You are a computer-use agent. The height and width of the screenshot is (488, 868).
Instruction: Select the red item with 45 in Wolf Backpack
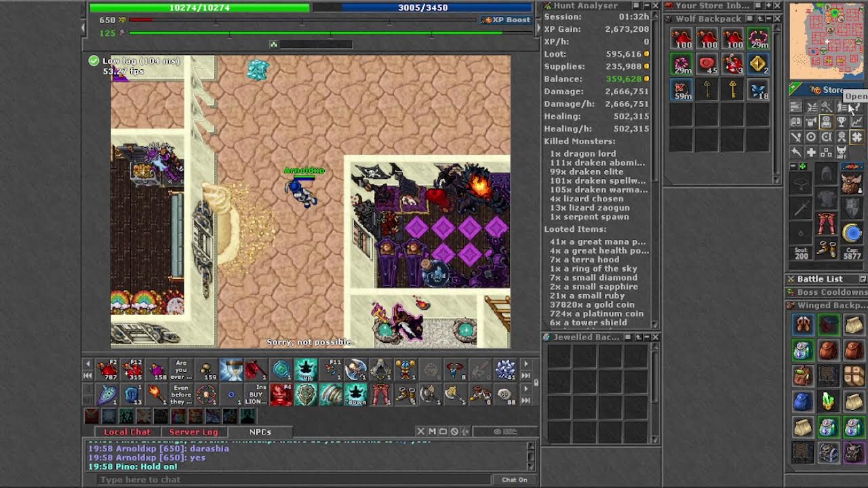707,64
